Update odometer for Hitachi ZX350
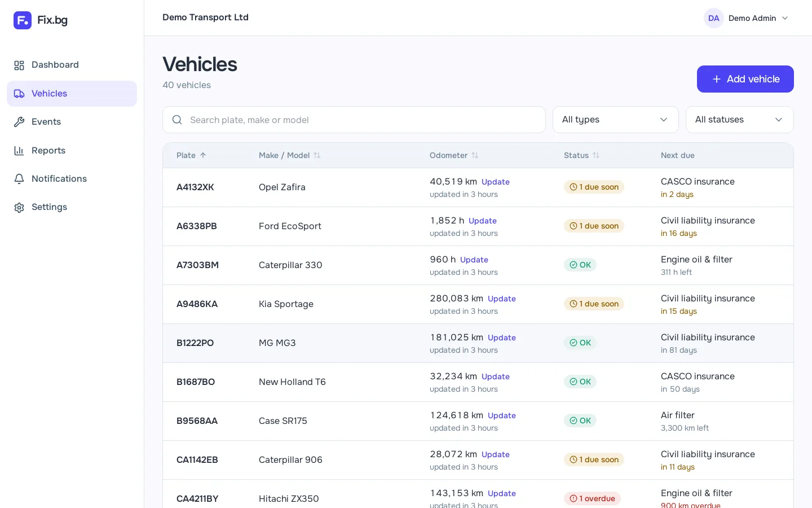Image resolution: width=812 pixels, height=508 pixels. pos(502,493)
